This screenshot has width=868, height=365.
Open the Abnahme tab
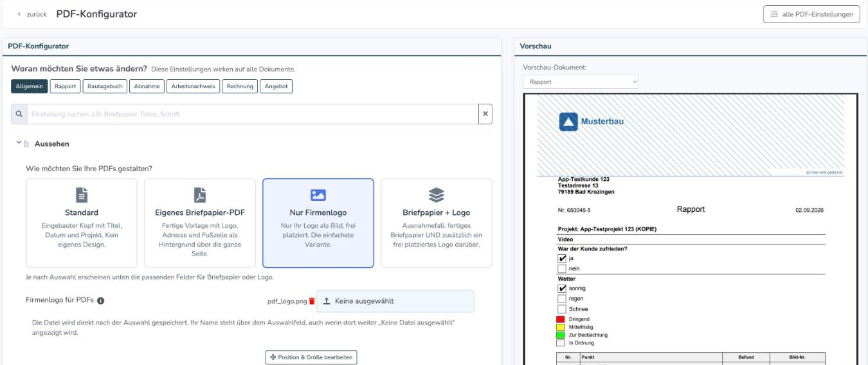pyautogui.click(x=147, y=86)
